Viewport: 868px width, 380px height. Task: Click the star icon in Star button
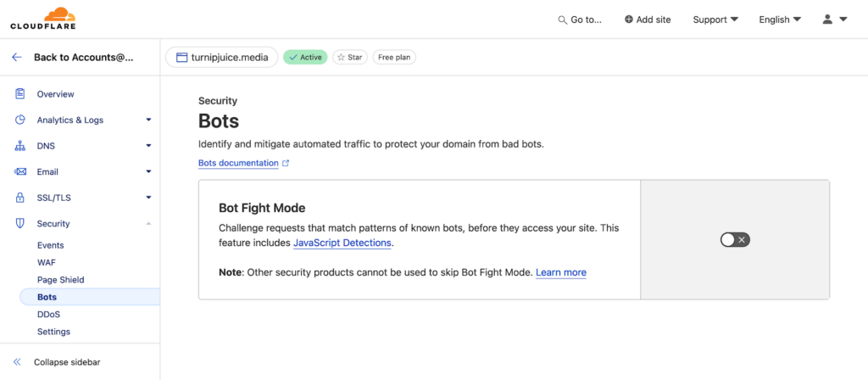[341, 57]
